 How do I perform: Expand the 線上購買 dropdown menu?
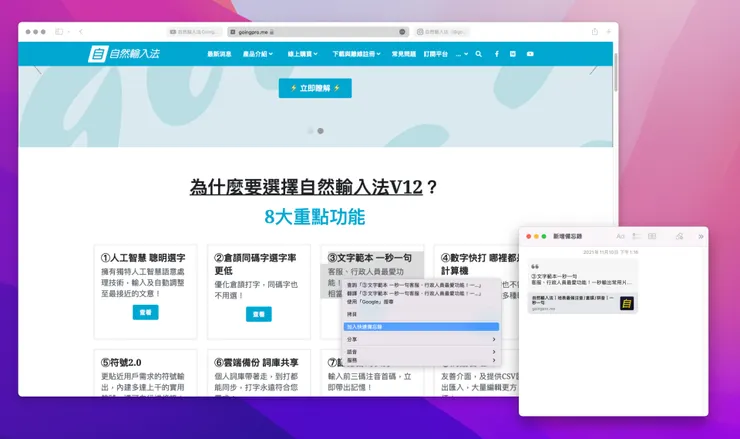click(303, 54)
